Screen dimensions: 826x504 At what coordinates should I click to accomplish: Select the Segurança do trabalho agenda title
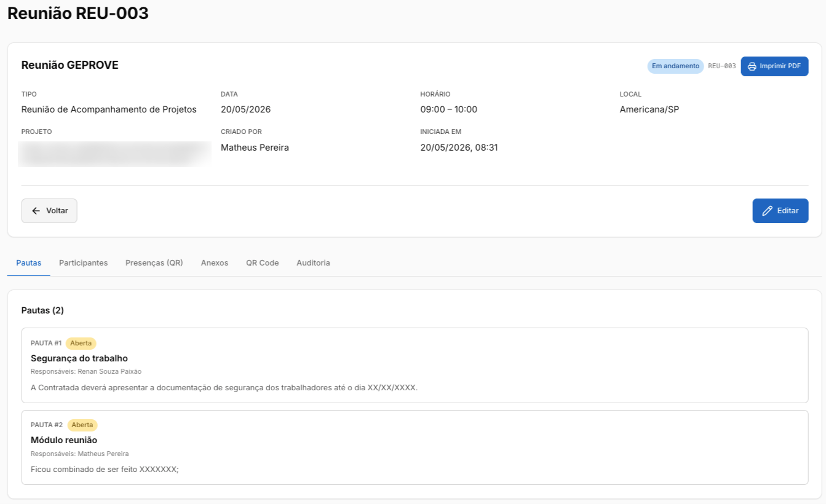coord(79,358)
